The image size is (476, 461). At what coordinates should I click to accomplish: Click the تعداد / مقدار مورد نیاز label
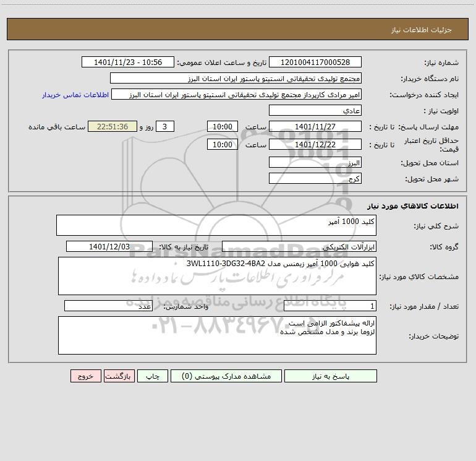pyautogui.click(x=424, y=307)
